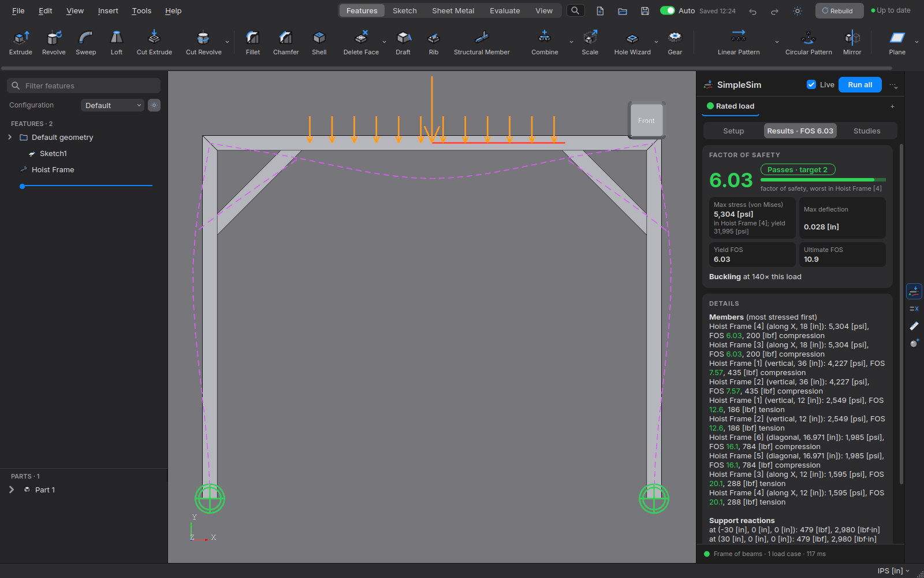Viewport: 924px width, 578px height.
Task: Switch to the Studies tab
Action: pos(867,131)
